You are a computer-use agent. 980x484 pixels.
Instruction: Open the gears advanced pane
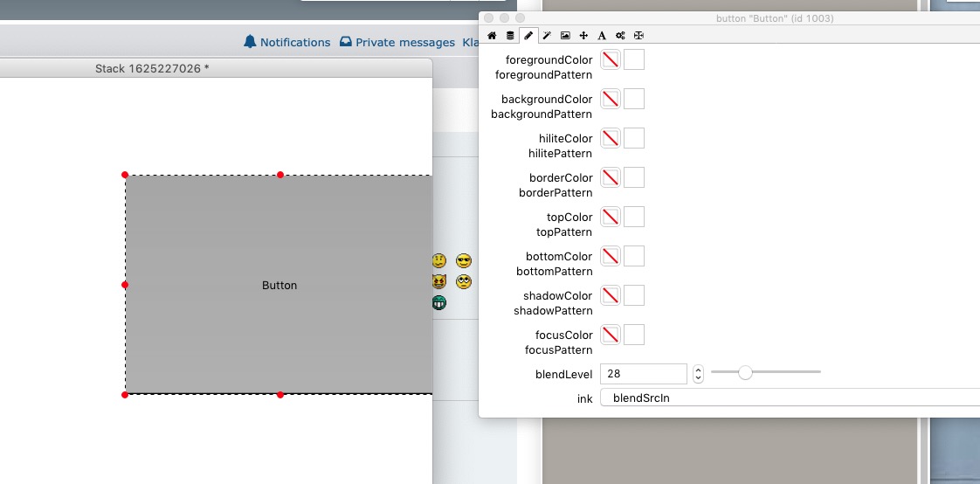(620, 36)
